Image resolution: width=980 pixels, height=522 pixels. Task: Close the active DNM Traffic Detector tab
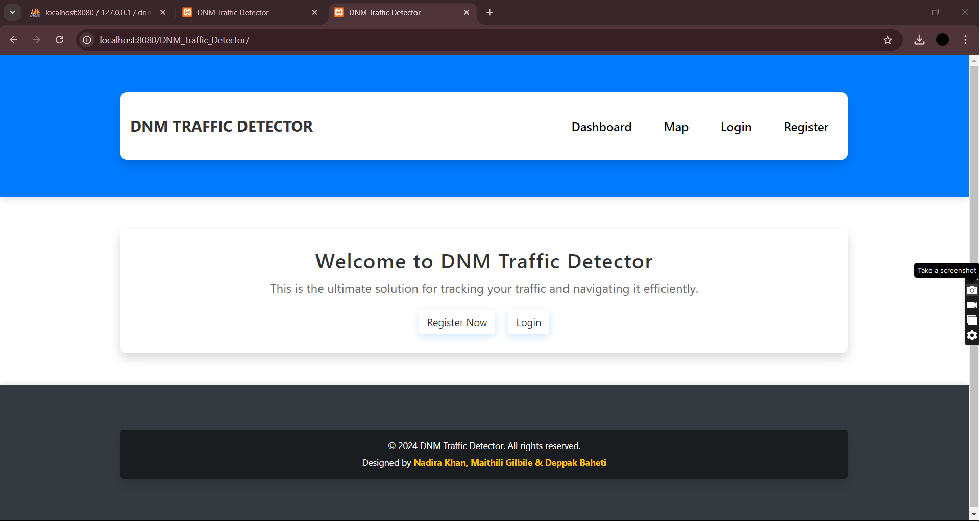click(467, 12)
